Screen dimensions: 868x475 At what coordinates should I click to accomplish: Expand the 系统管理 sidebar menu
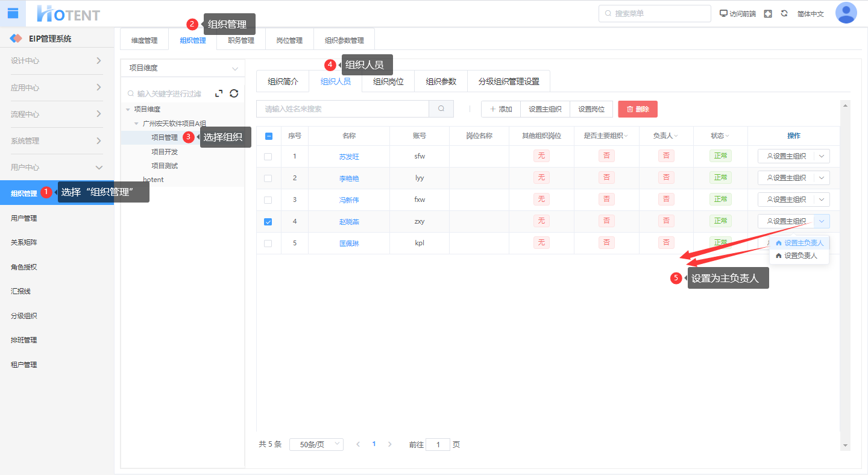click(x=57, y=141)
